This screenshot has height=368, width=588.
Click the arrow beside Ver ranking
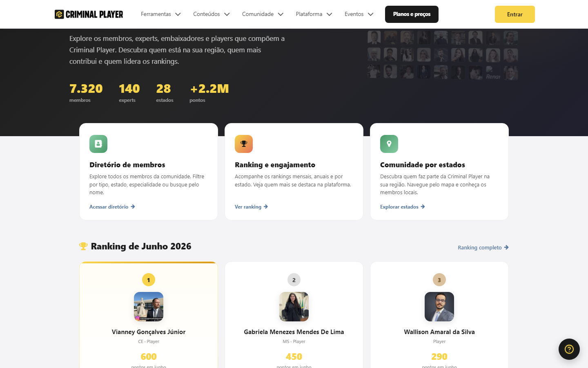(x=266, y=207)
